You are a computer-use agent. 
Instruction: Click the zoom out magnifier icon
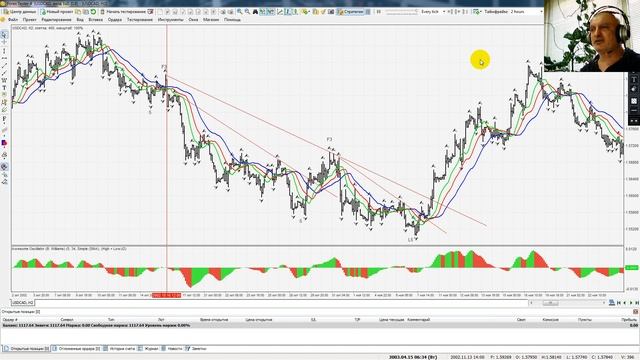click(x=247, y=12)
